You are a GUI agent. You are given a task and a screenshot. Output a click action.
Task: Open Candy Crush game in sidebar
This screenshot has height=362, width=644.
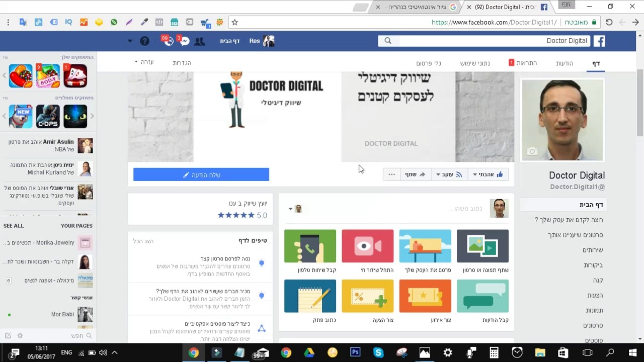(21, 76)
